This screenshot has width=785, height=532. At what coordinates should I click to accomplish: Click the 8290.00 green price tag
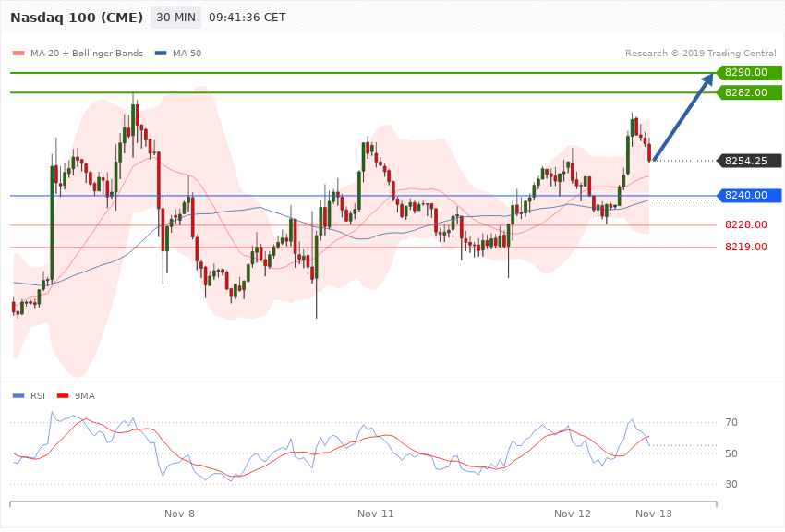(x=749, y=73)
